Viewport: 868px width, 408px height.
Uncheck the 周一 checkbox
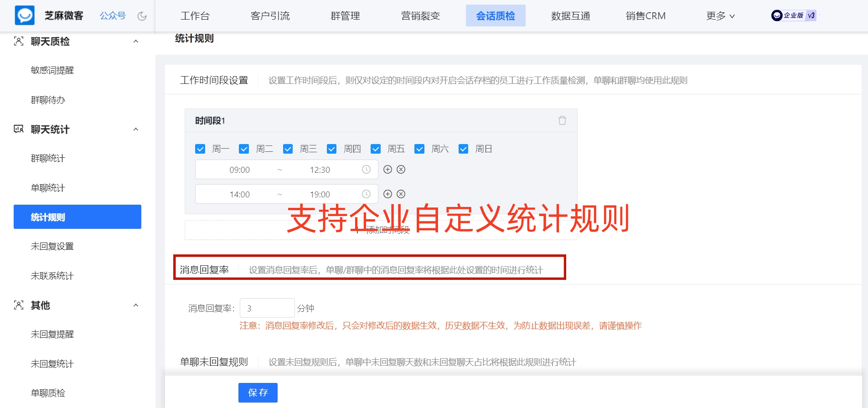(x=200, y=149)
